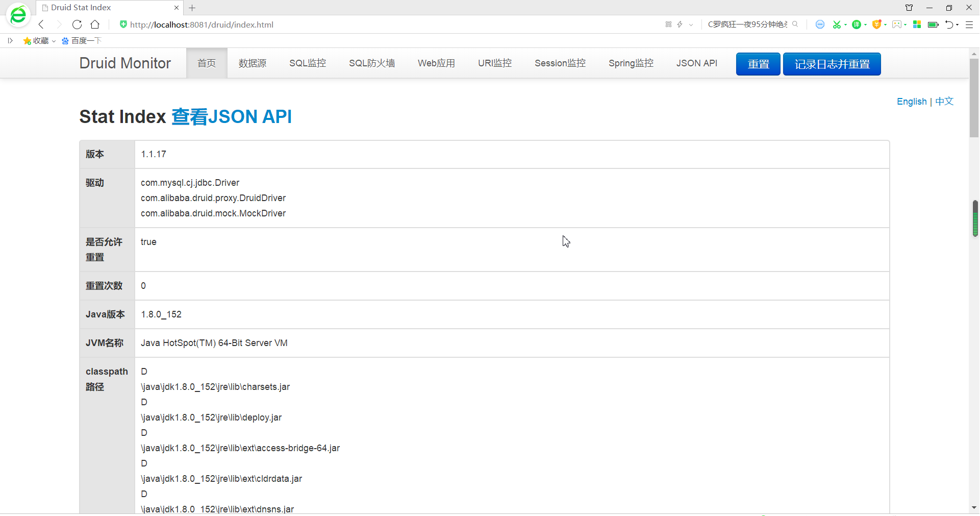Screen dimensions: 980x516
Task: Open the JSON API navigation tab
Action: click(697, 63)
